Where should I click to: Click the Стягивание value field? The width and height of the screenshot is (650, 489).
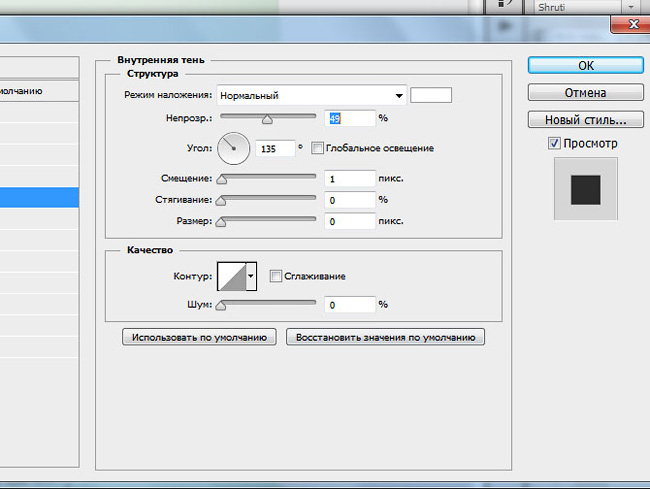[x=350, y=200]
